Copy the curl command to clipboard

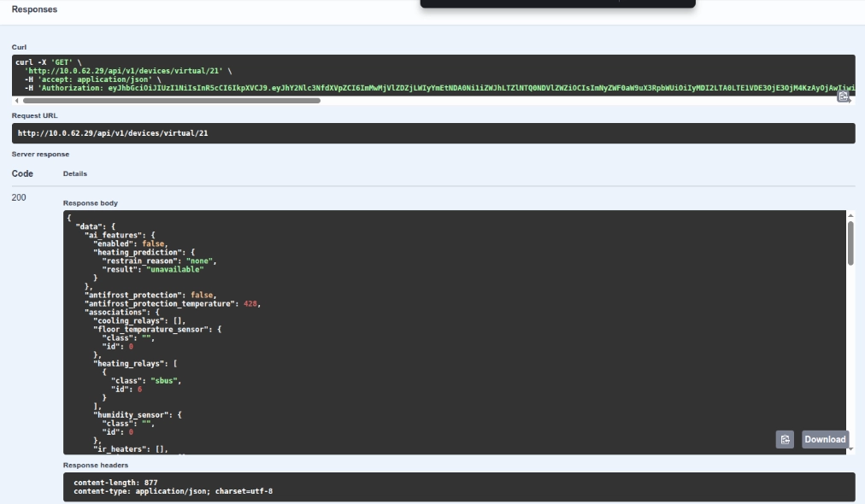pos(843,97)
